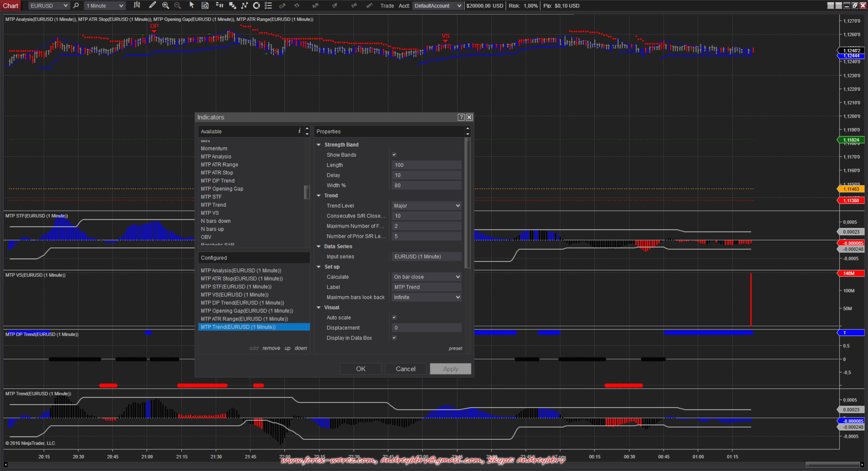Click the remove link under Configured

(x=271, y=348)
